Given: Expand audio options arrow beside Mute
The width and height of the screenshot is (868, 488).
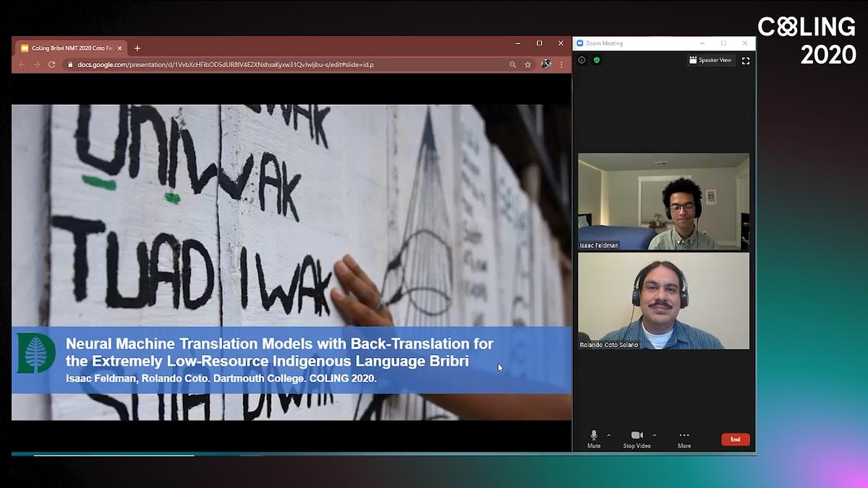Looking at the screenshot, I should pyautogui.click(x=608, y=435).
